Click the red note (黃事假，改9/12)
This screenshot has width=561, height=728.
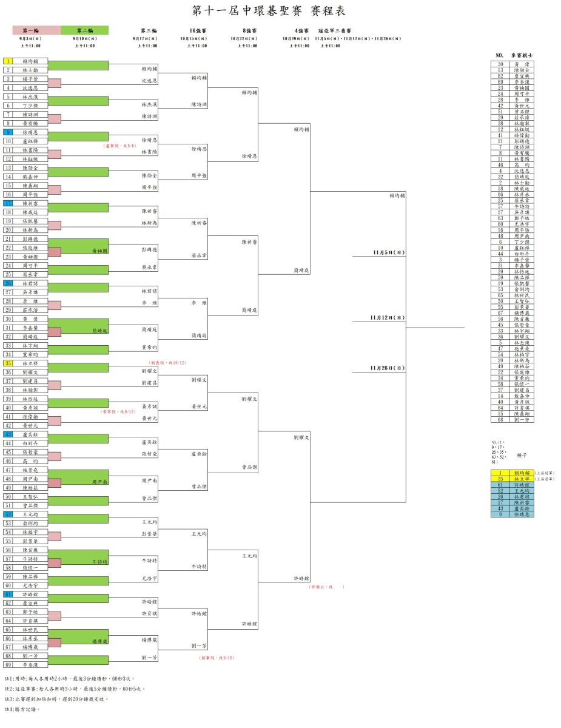[x=118, y=411]
